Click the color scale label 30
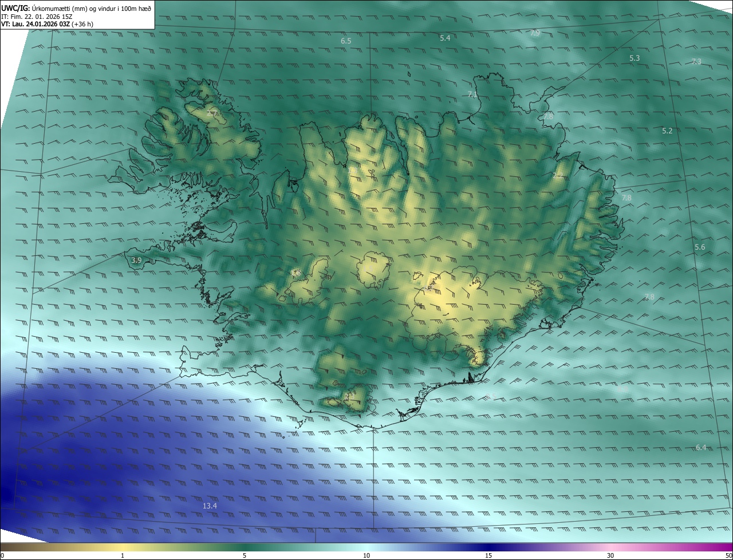The image size is (733, 560). click(610, 555)
